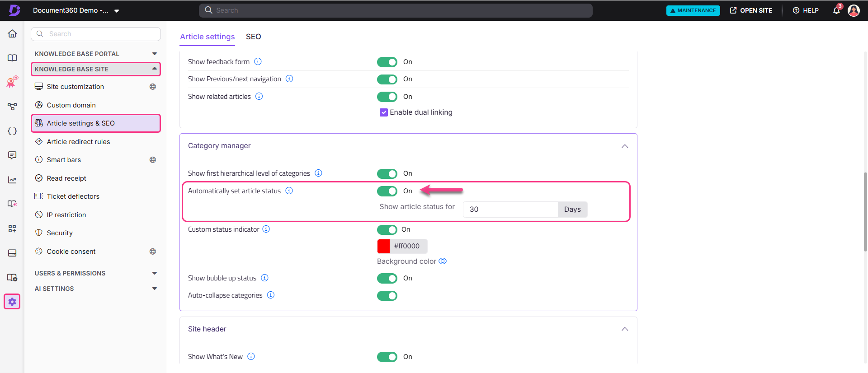Open the Drive storage icon in left rail
This screenshot has width=868, height=373.
tap(12, 253)
